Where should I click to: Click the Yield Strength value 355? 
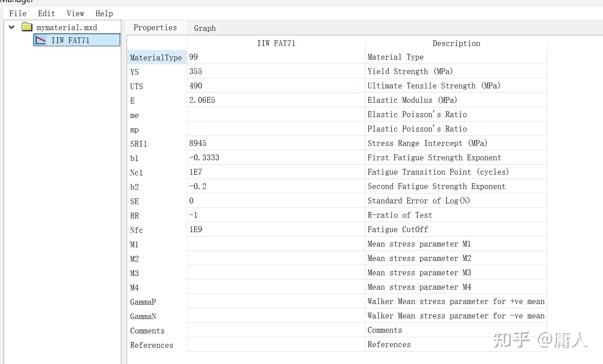click(276, 72)
